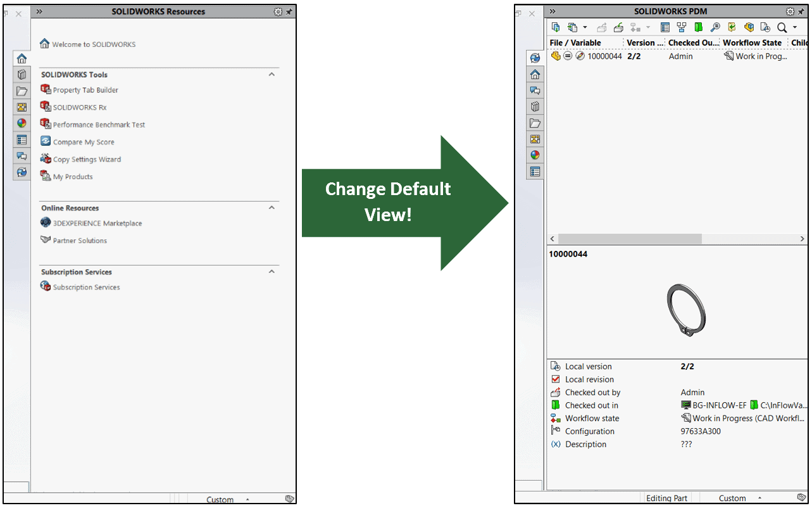812x508 pixels.
Task: Click the scroll left arrow in PDM file list
Action: tap(552, 239)
